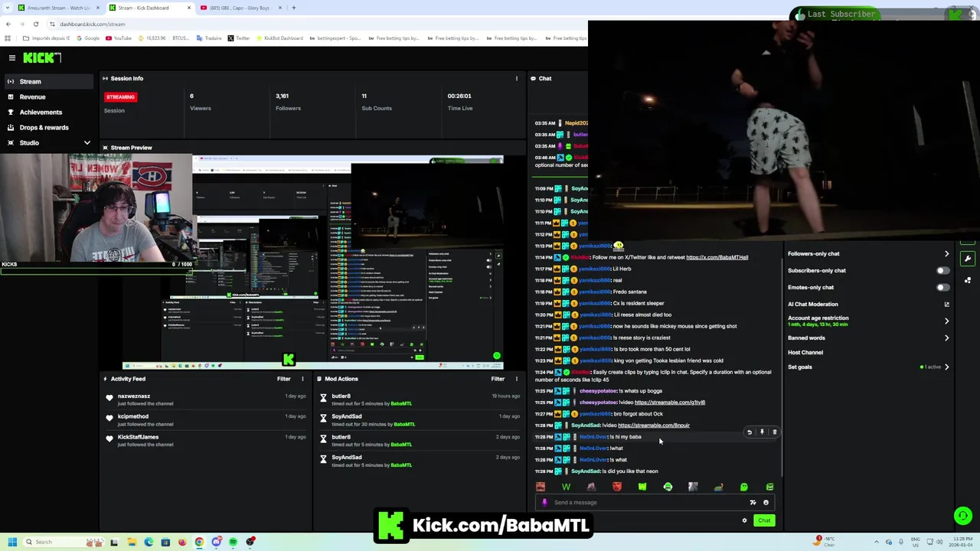
Task: Pin the hovered chat message
Action: pyautogui.click(x=762, y=432)
